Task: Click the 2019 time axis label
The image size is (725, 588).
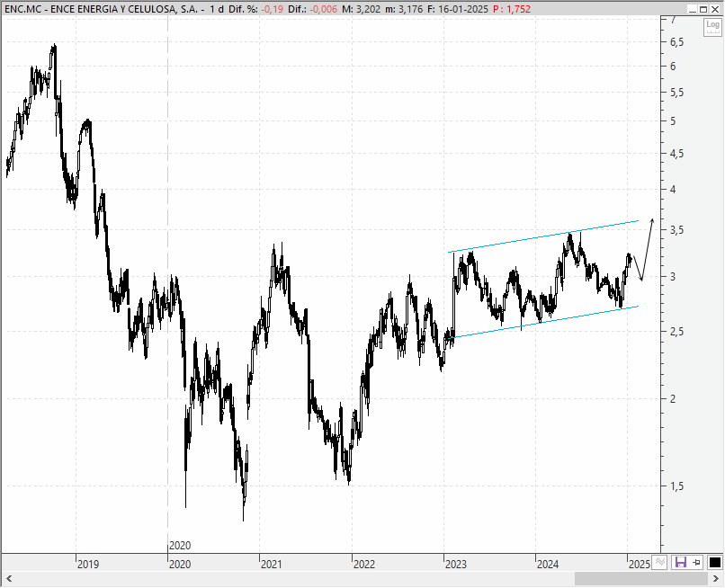Action: (x=88, y=565)
